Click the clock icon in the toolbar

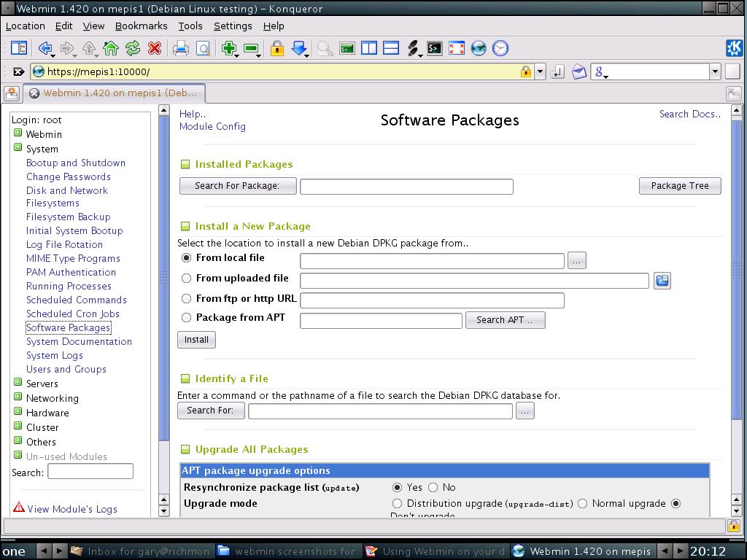pyautogui.click(x=500, y=48)
